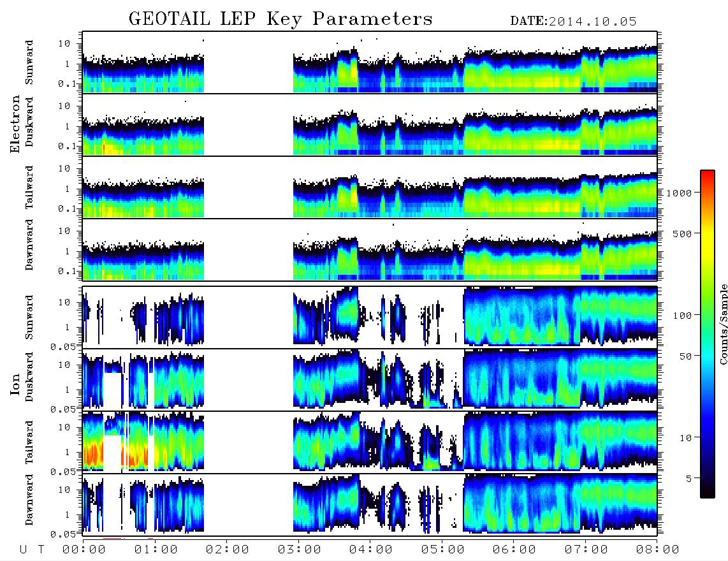Open the Electron Duskward spectrogram panel

coord(370,124)
